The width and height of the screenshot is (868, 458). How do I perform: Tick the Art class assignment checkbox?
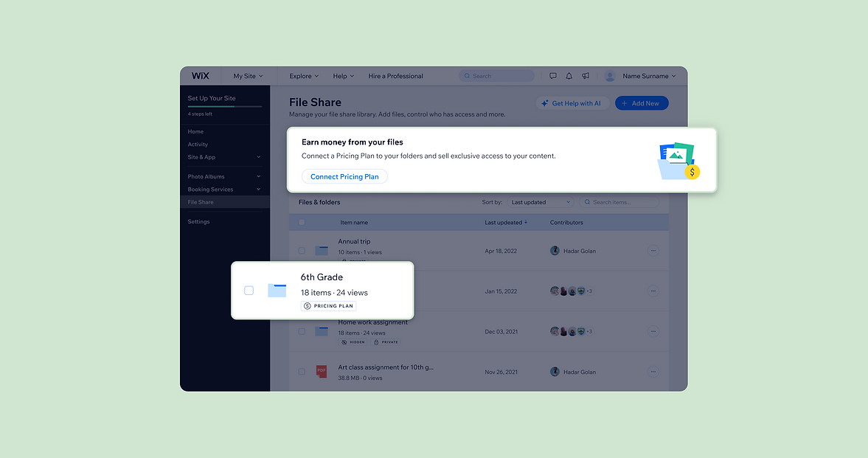point(302,372)
